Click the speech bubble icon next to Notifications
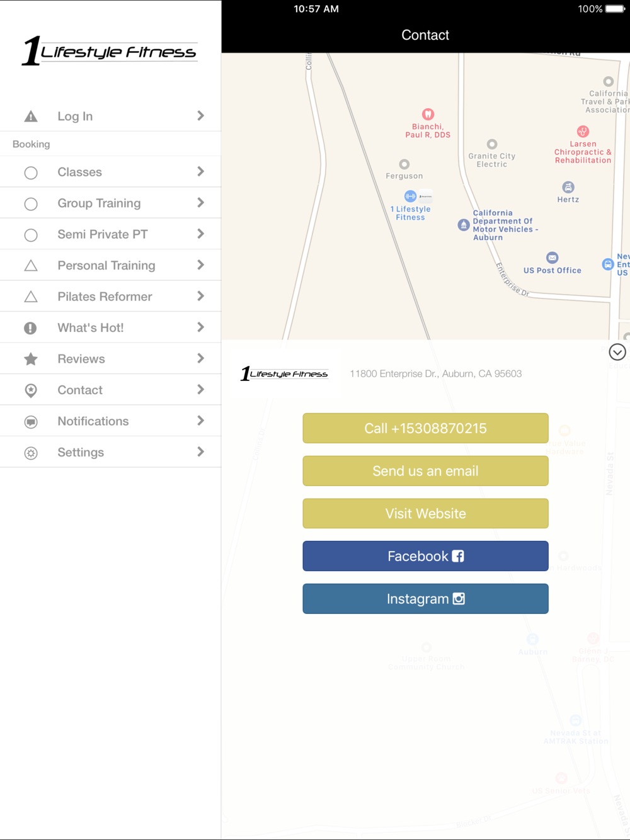Screen dimensions: 630x840 (30, 422)
